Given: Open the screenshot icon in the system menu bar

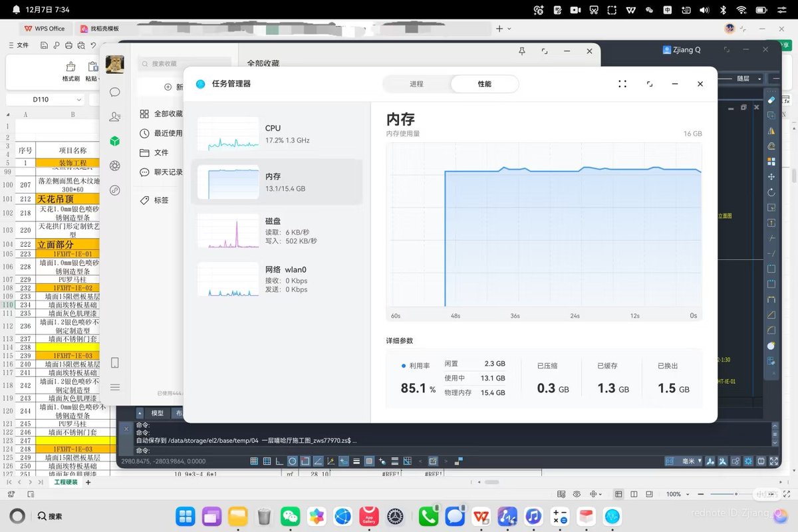Looking at the screenshot, I should pyautogui.click(x=593, y=10).
